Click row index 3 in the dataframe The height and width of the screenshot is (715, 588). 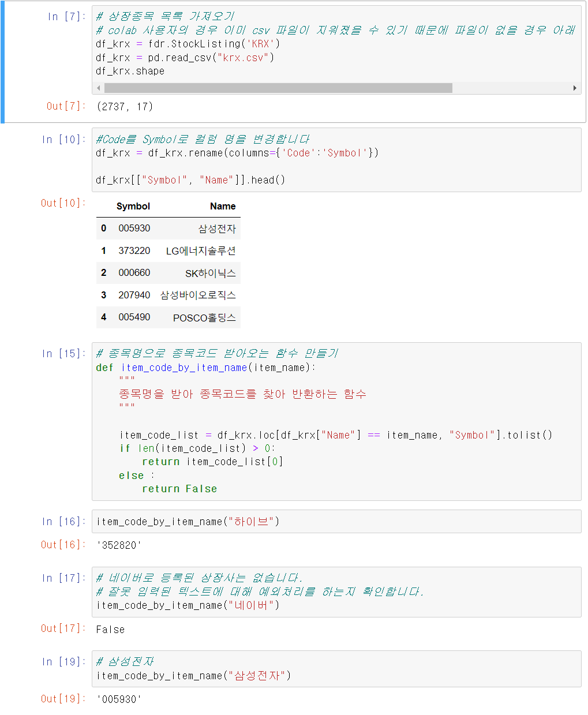104,295
